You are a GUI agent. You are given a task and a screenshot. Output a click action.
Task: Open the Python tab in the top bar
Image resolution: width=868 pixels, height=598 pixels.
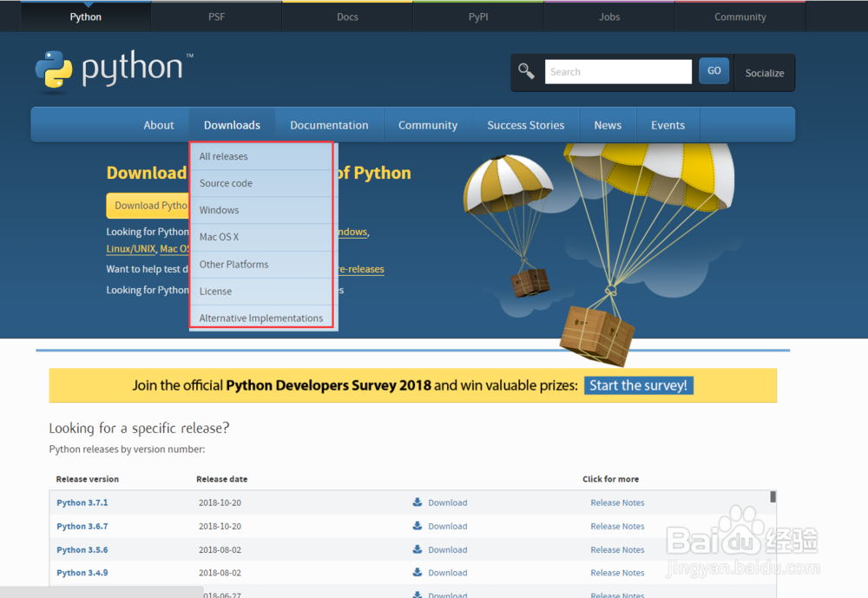pos(86,16)
